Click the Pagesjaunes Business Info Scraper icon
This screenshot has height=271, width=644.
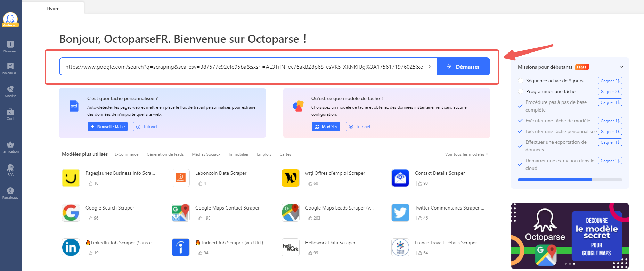click(x=71, y=178)
